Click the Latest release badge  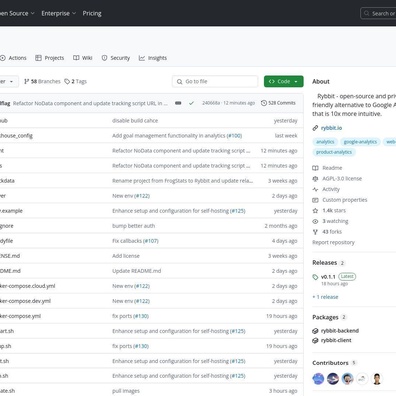tap(347, 276)
